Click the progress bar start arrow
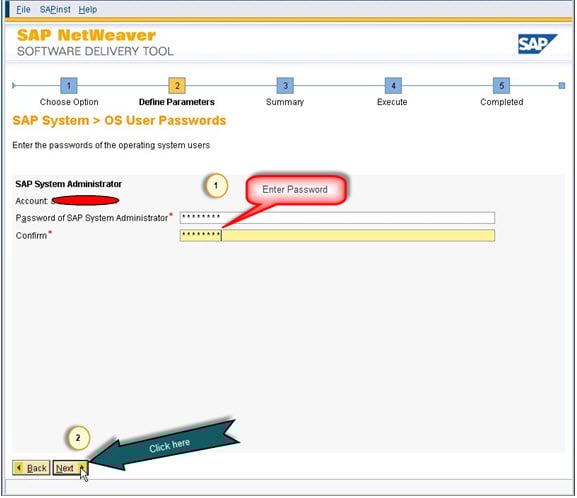 (14, 86)
